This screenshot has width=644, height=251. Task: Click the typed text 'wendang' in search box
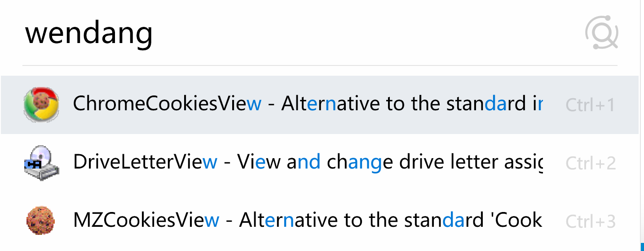(89, 34)
